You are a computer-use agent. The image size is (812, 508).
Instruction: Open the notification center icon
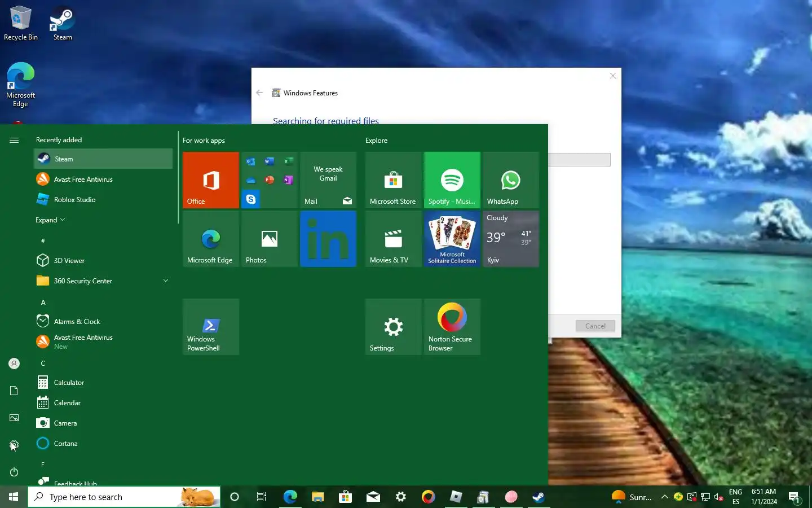pos(795,497)
